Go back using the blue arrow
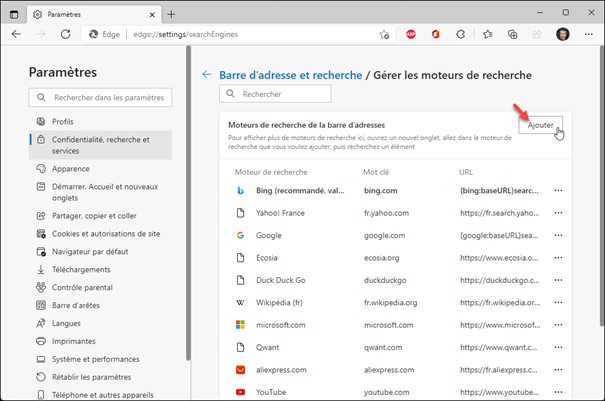The width and height of the screenshot is (605, 401). click(x=207, y=75)
